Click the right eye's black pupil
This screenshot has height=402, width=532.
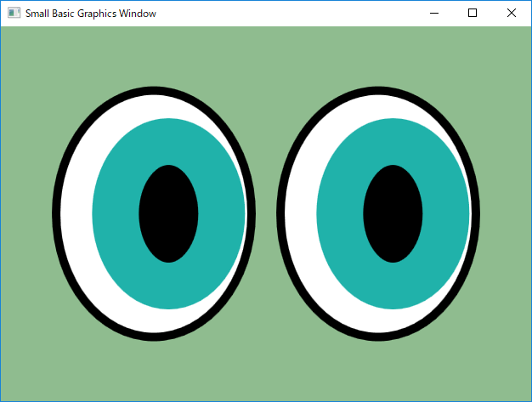click(393, 213)
